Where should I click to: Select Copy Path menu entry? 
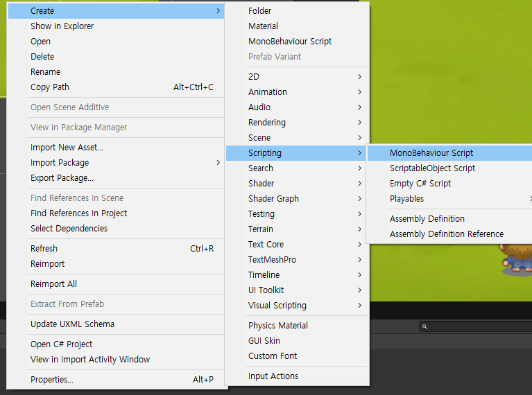[116, 87]
